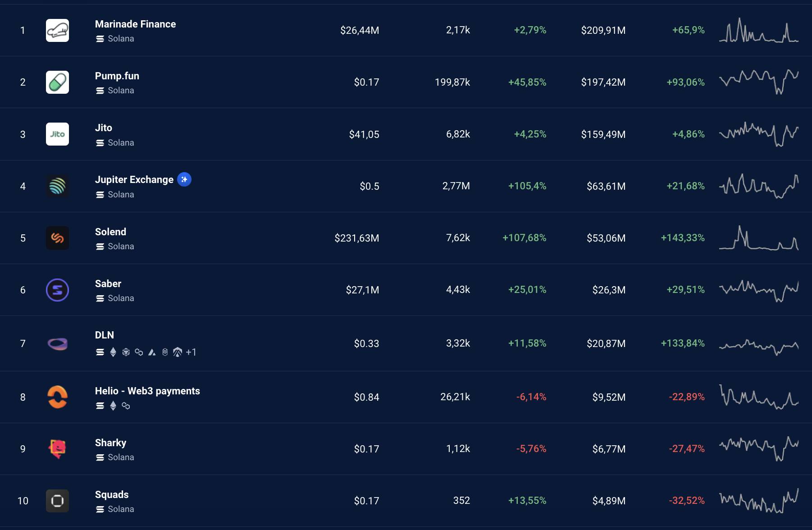The width and height of the screenshot is (812, 530).
Task: View the Squads sparkline chart
Action: tap(759, 501)
